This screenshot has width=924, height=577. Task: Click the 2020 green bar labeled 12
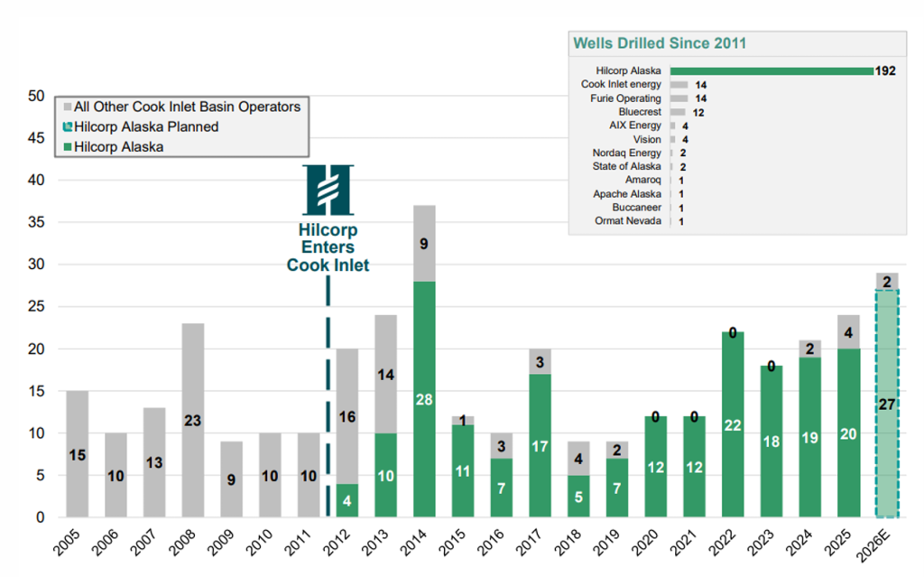tap(656, 467)
